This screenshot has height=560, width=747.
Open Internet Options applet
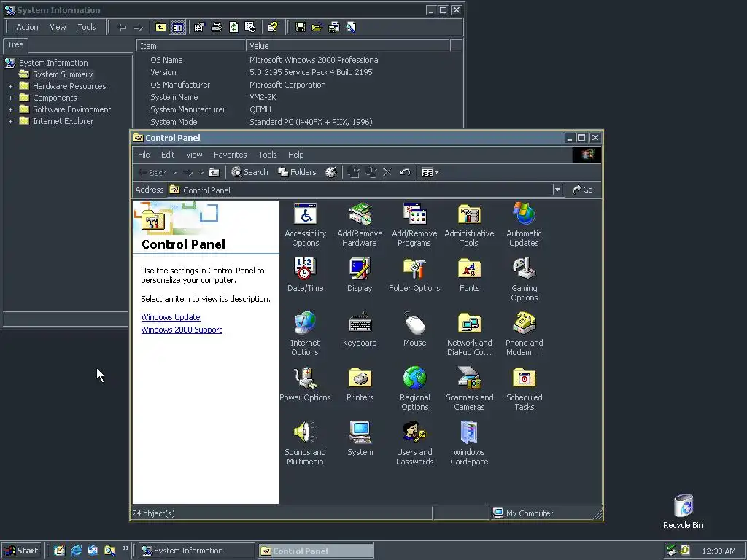pos(305,334)
